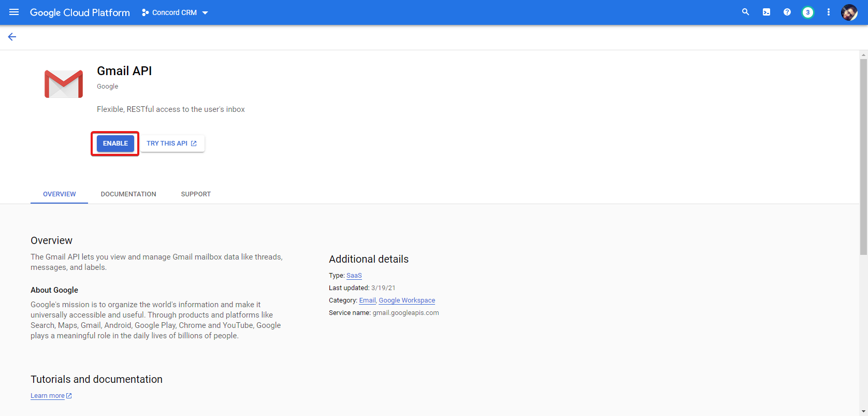Click the Additional details heading
Screen dimensions: 868x416
[x=369, y=259]
